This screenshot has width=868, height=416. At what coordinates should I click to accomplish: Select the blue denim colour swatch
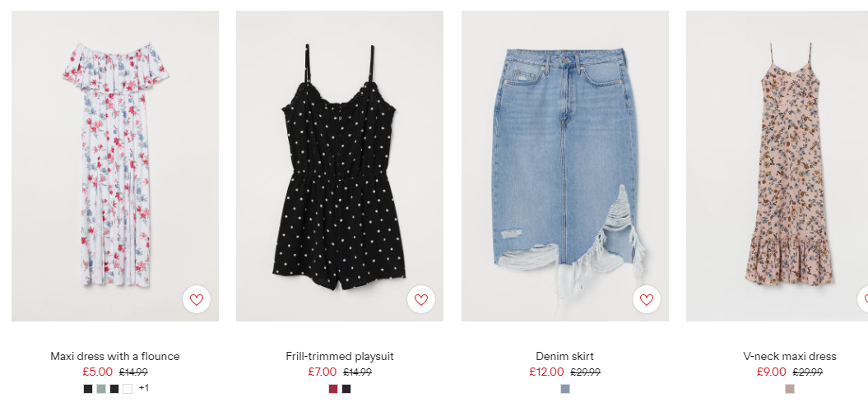click(565, 389)
